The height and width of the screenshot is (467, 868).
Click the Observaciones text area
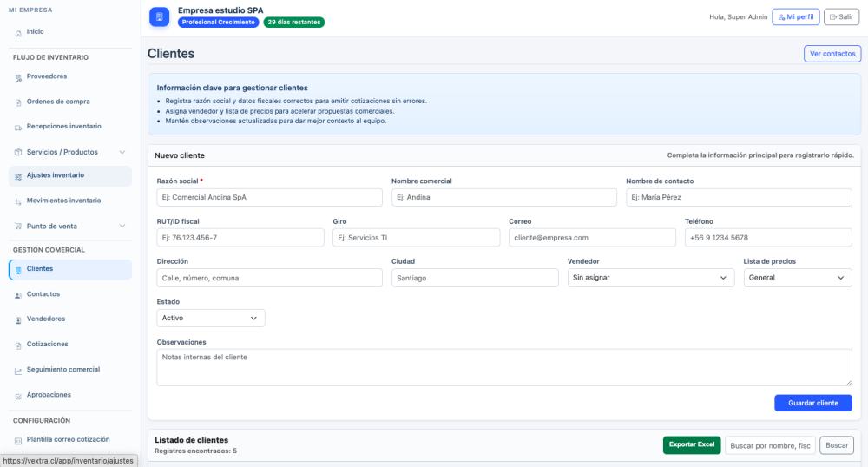503,367
